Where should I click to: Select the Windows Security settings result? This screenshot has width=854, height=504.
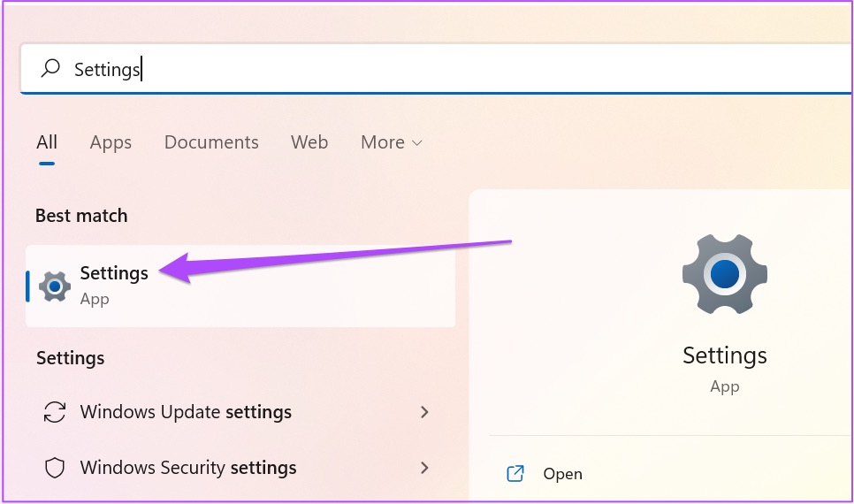pos(188,468)
